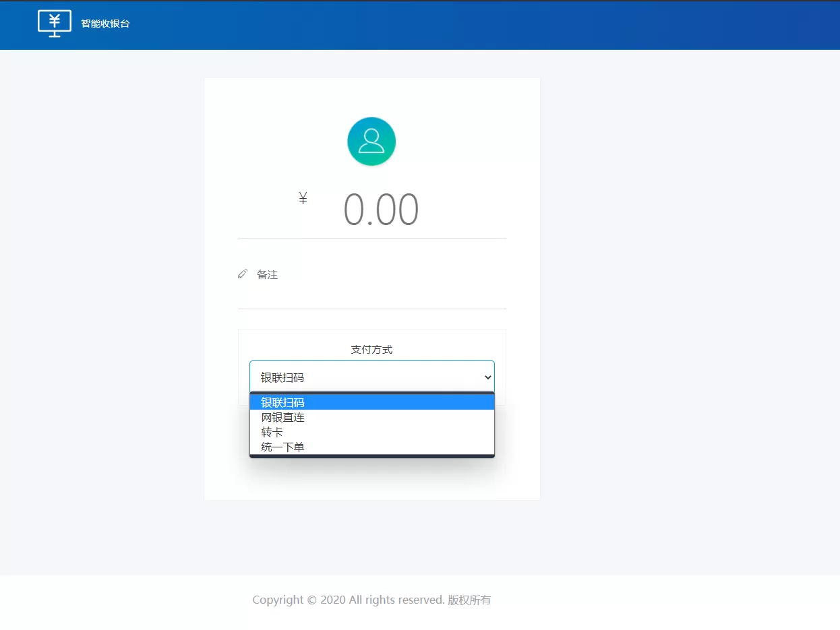
Task: Click the ¥ currency symbol
Action: tap(303, 198)
